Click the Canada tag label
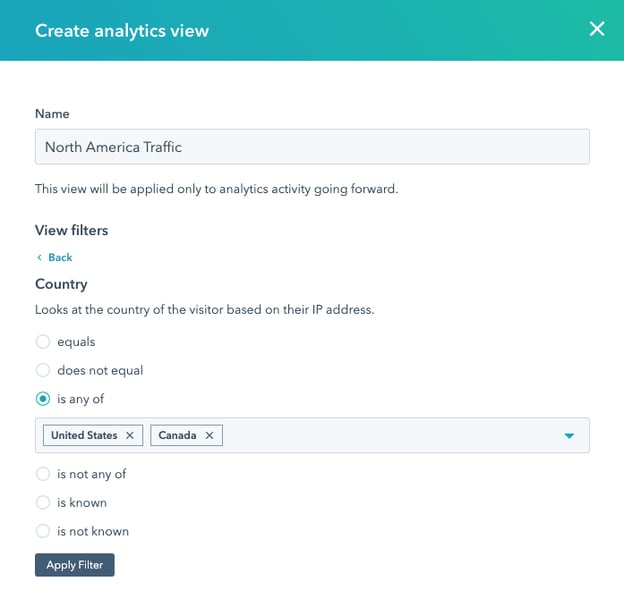Image resolution: width=624 pixels, height=590 pixels. 177,436
